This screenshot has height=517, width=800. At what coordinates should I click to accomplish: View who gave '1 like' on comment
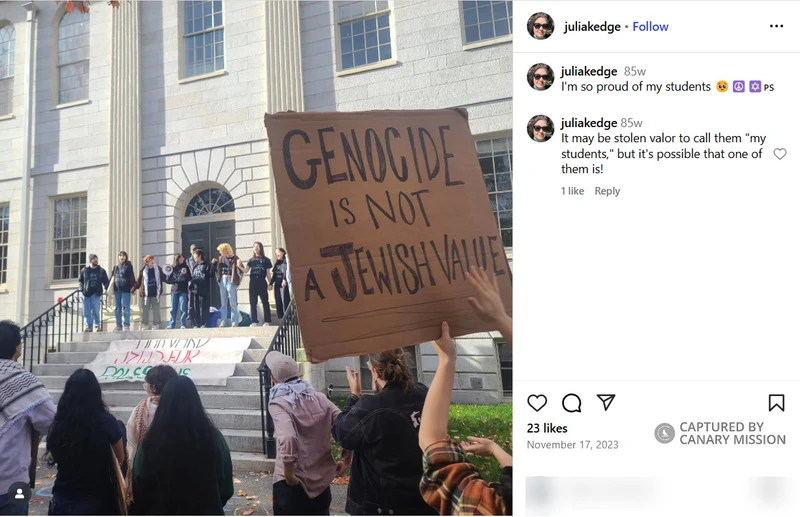point(572,191)
